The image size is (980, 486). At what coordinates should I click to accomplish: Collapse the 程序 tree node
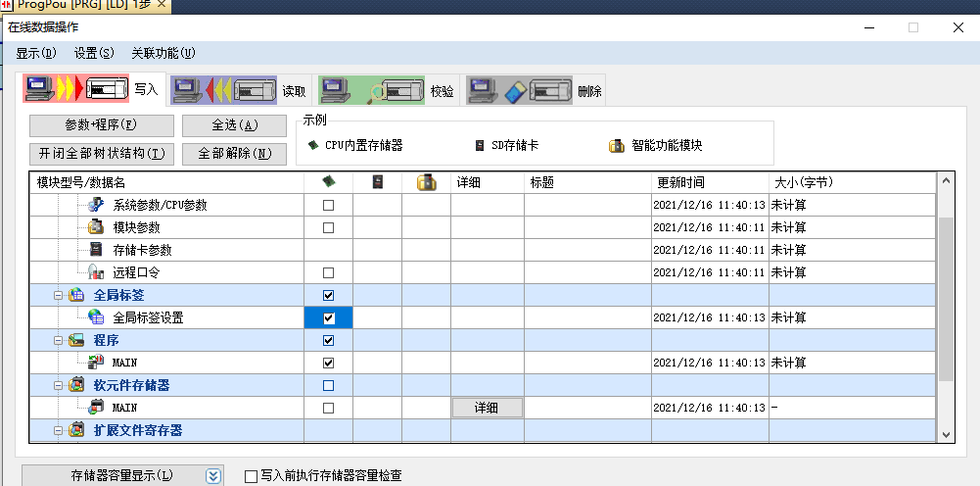pos(58,340)
